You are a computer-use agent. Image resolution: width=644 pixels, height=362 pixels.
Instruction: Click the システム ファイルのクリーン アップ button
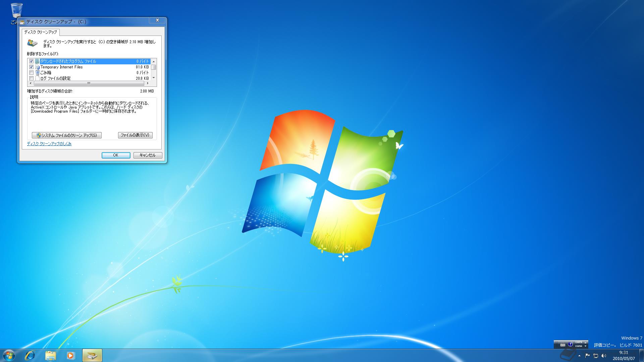click(x=67, y=135)
